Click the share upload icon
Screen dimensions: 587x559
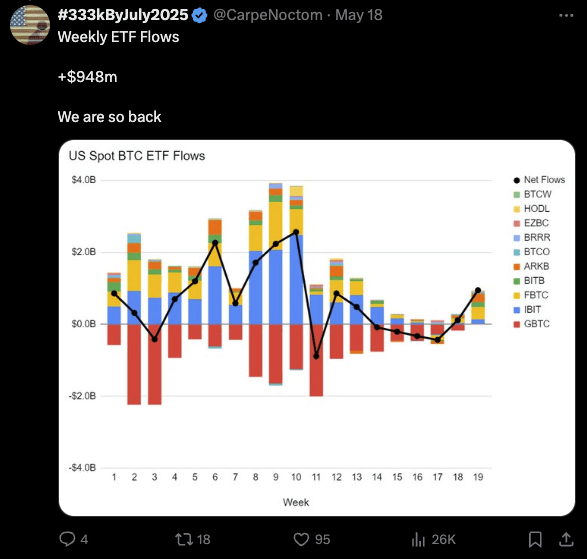[566, 539]
